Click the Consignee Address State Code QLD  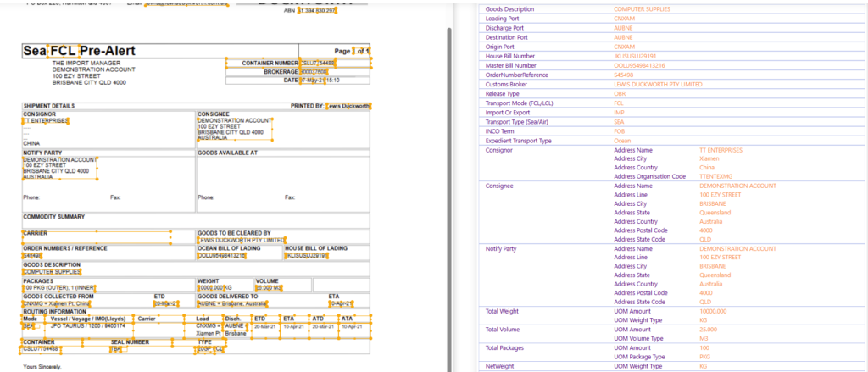[705, 240]
